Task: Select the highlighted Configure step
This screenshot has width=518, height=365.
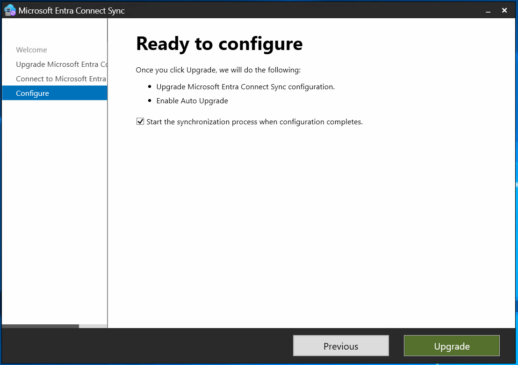Action: click(55, 93)
